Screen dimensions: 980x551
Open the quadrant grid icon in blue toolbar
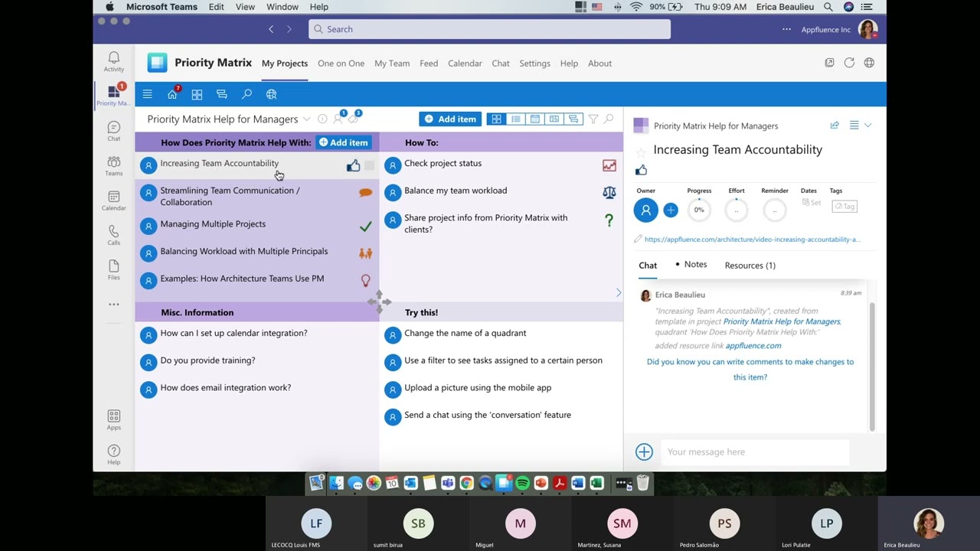click(197, 94)
